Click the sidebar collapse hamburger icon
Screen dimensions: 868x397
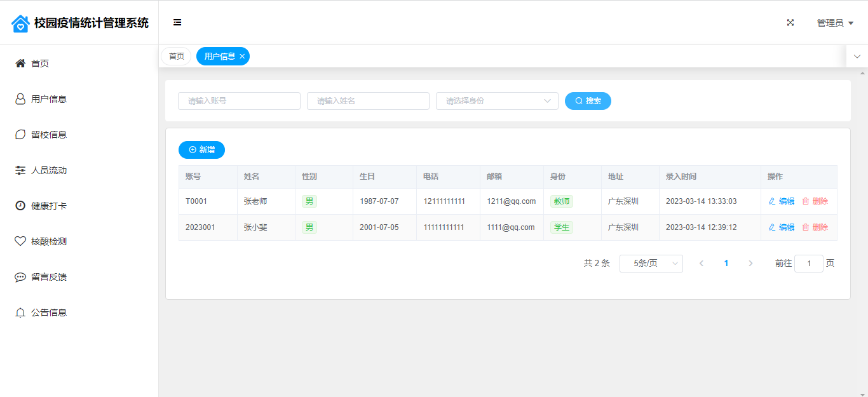pyautogui.click(x=177, y=22)
